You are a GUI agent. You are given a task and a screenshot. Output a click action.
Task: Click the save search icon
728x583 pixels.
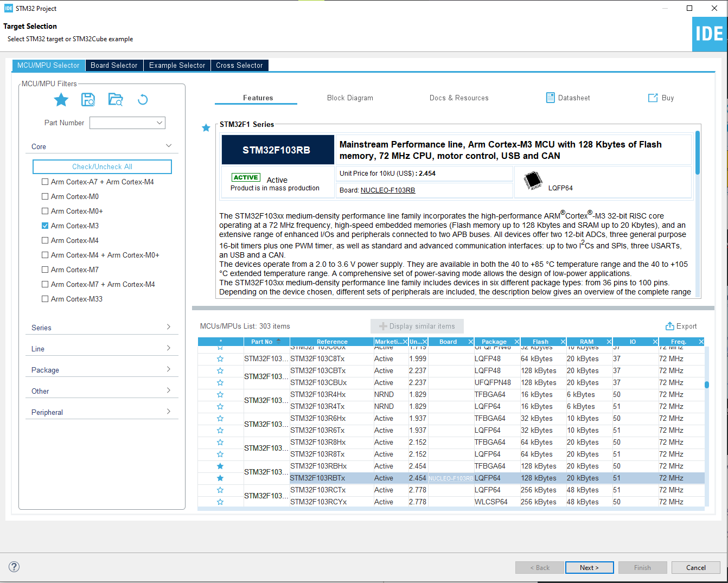point(88,100)
